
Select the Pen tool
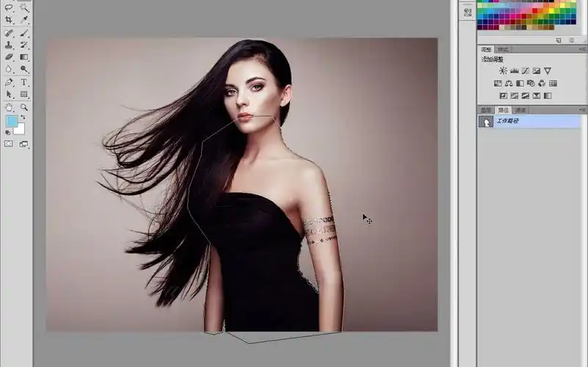pyautogui.click(x=9, y=82)
